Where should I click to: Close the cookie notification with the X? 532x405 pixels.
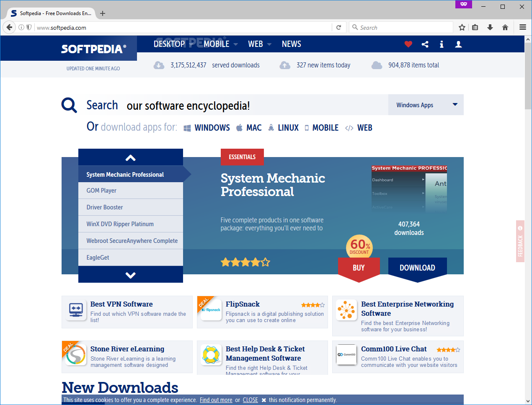tap(264, 400)
